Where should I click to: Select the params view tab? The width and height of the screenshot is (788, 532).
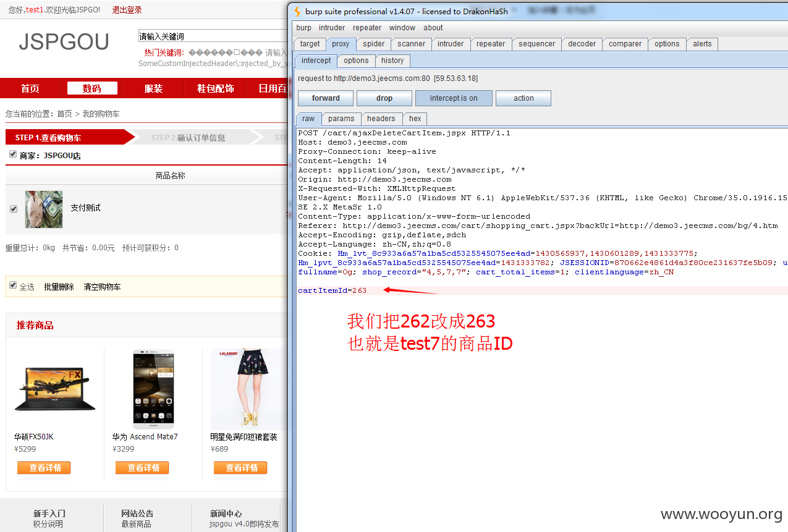pyautogui.click(x=341, y=119)
